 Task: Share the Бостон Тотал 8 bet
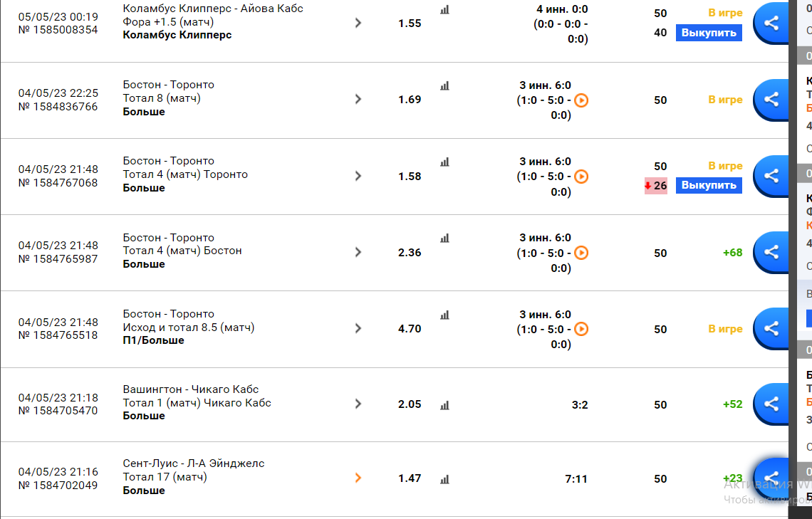(x=771, y=100)
